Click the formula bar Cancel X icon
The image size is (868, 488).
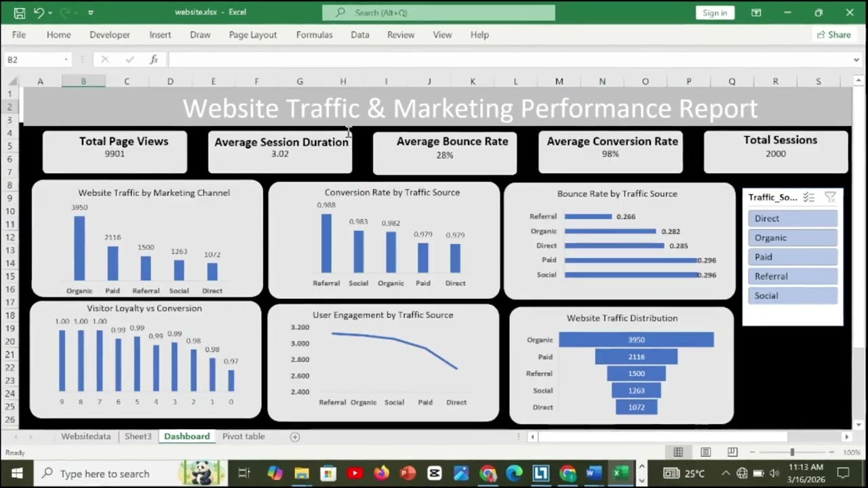[104, 60]
